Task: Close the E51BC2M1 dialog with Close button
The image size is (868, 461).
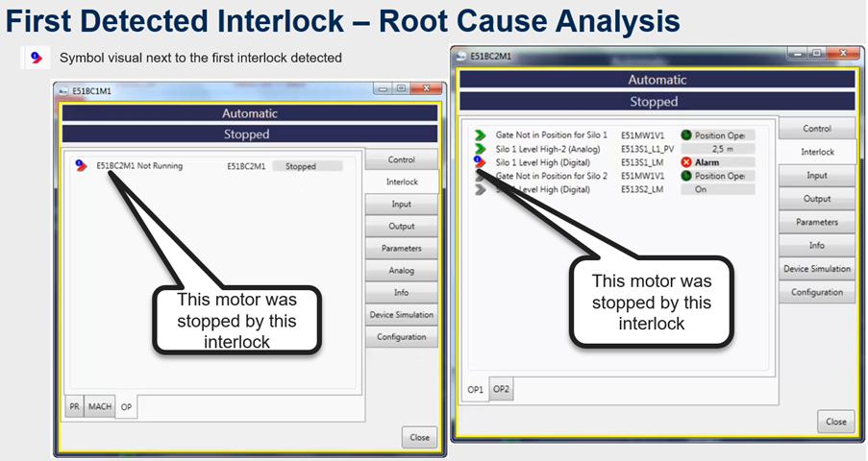Action: click(835, 422)
